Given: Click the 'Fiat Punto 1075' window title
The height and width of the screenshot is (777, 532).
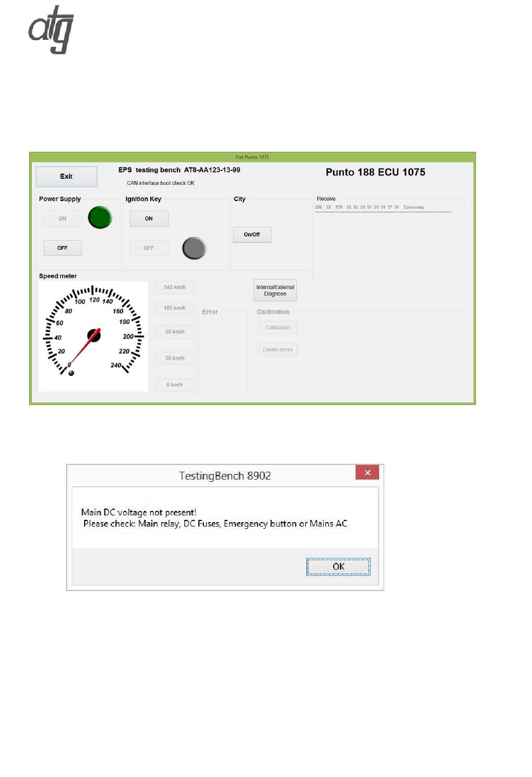Looking at the screenshot, I should click(253, 157).
